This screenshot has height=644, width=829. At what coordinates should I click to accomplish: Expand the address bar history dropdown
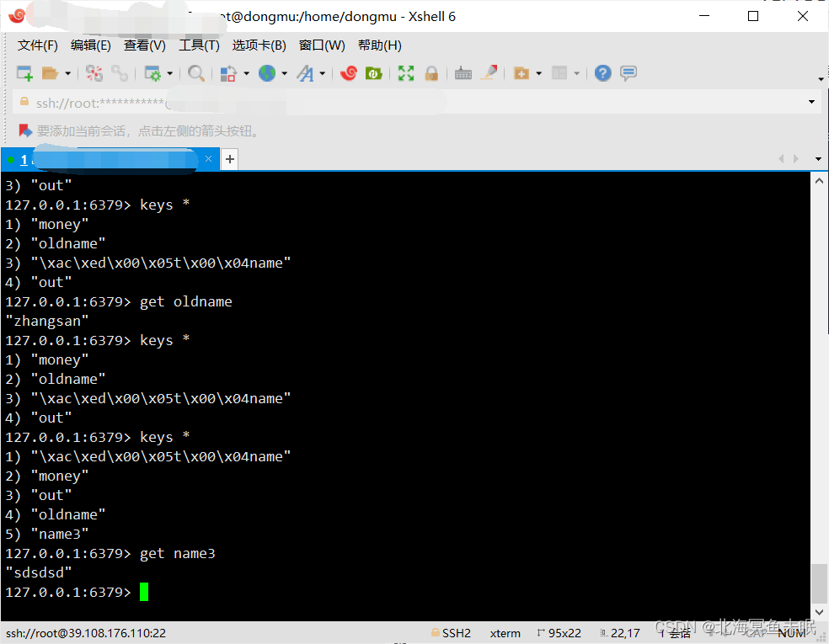pyautogui.click(x=811, y=102)
